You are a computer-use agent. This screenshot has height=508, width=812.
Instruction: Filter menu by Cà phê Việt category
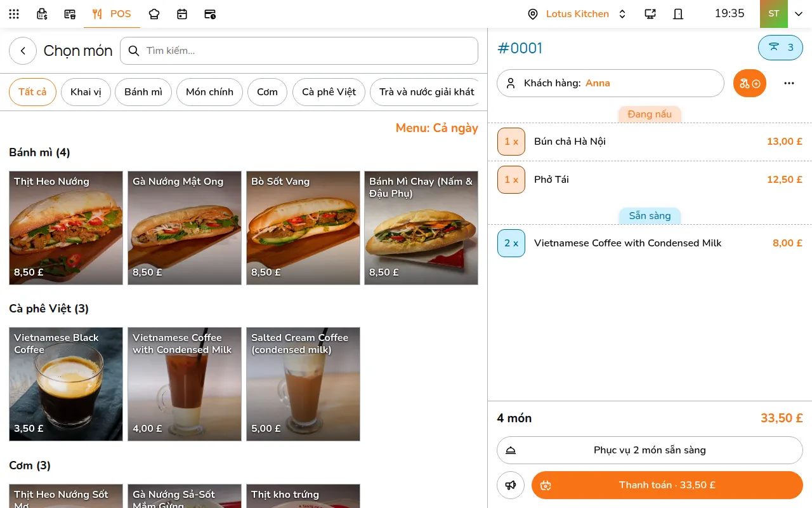pos(329,92)
